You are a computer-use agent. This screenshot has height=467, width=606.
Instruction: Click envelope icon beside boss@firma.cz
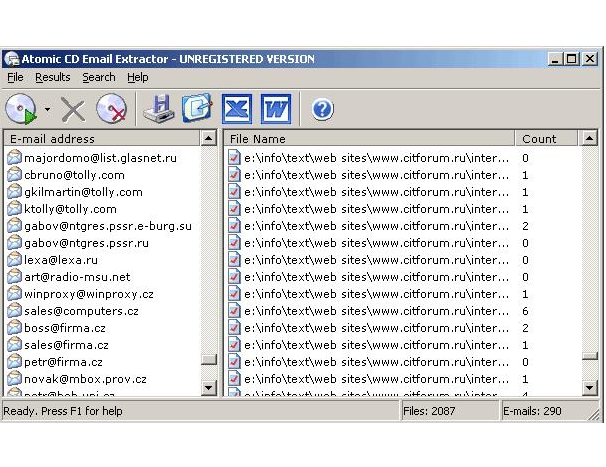pos(14,327)
